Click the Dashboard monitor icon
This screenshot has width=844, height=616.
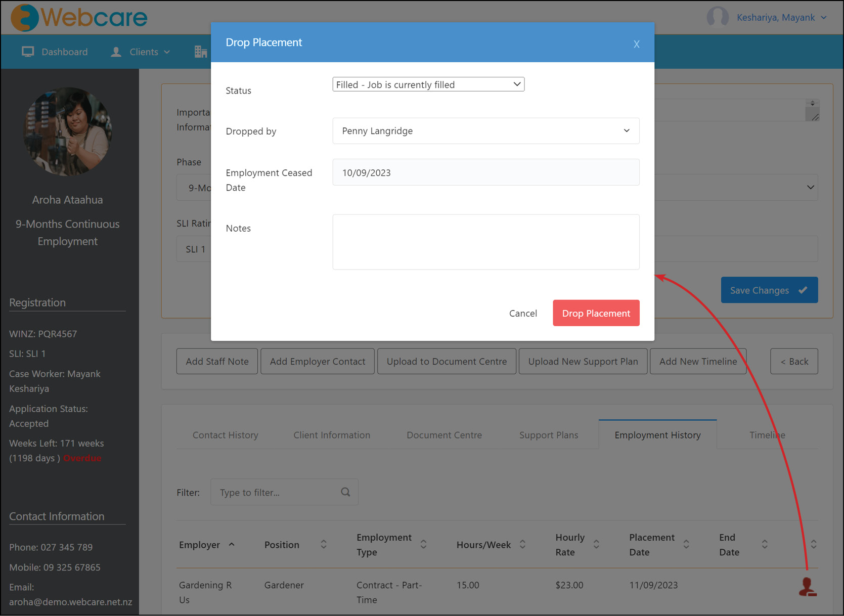click(x=28, y=52)
